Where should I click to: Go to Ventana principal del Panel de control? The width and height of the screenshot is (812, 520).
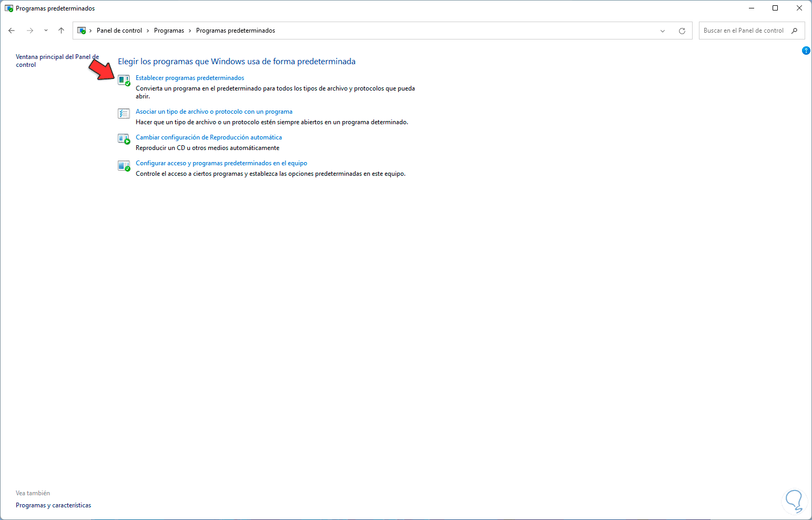[57, 61]
